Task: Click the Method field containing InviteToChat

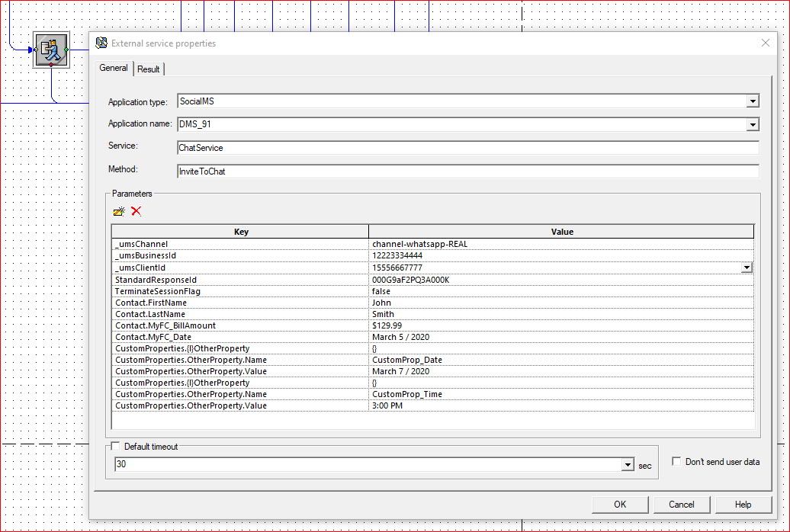Action: 467,171
